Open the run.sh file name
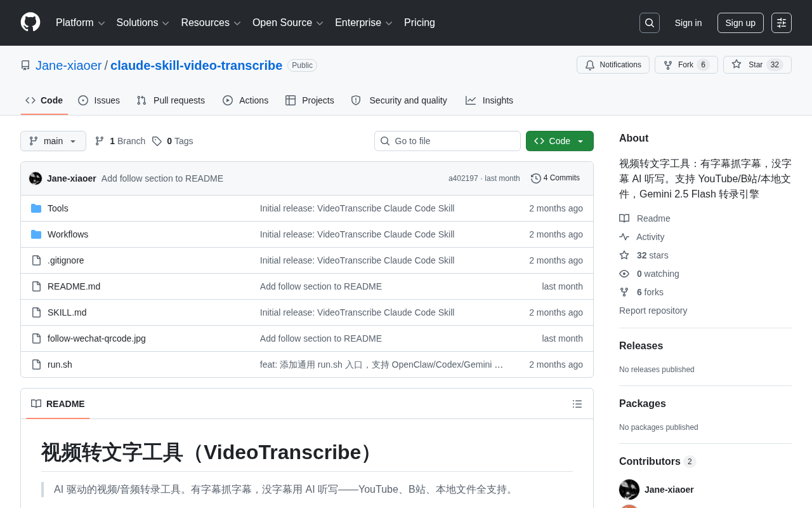 point(60,364)
